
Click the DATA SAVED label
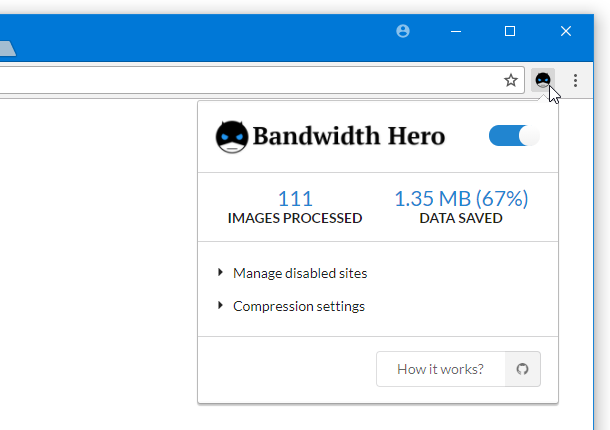tap(461, 218)
